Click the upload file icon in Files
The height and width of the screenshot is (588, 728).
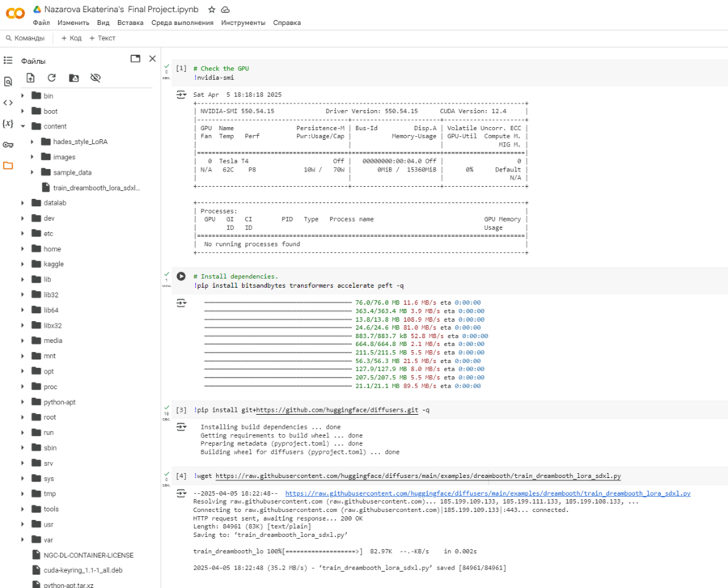pyautogui.click(x=30, y=78)
